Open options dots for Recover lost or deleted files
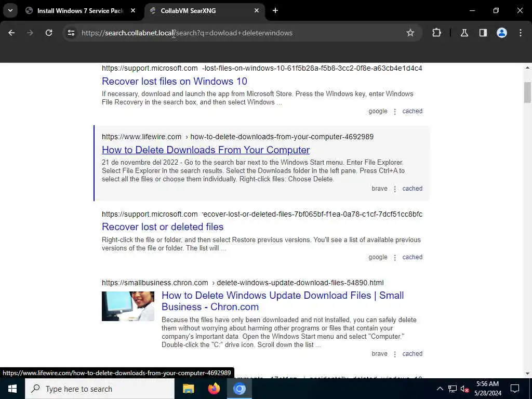This screenshot has width=532, height=399. point(395,258)
